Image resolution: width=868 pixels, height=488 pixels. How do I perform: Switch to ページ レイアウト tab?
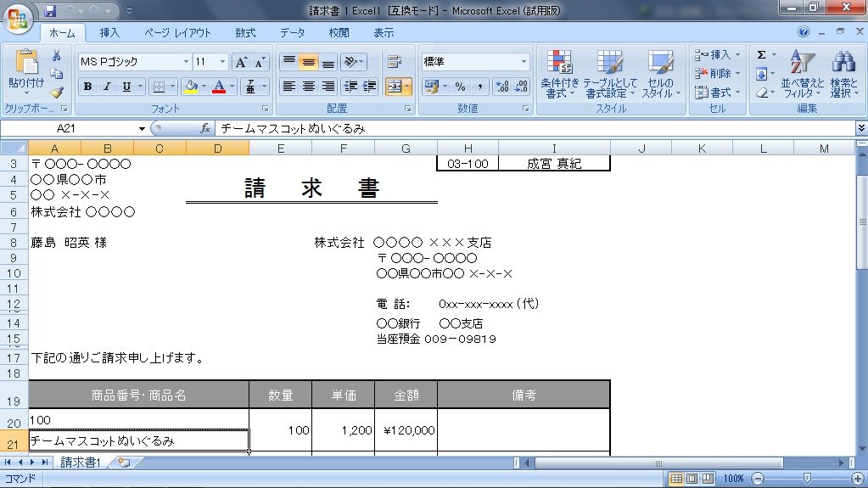177,33
